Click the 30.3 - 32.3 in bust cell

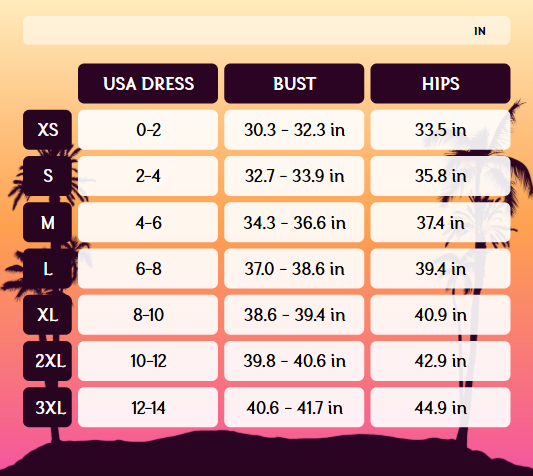pos(294,130)
